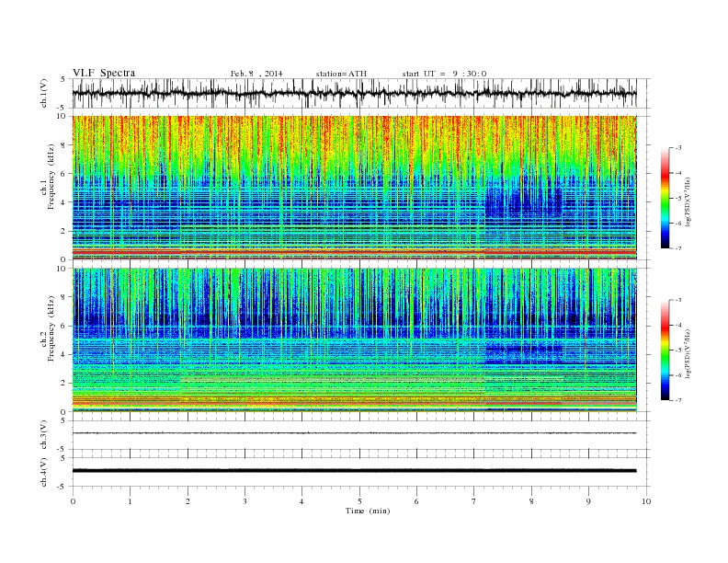
Task: Click the ch.3 voltage trace line
Action: (354, 433)
